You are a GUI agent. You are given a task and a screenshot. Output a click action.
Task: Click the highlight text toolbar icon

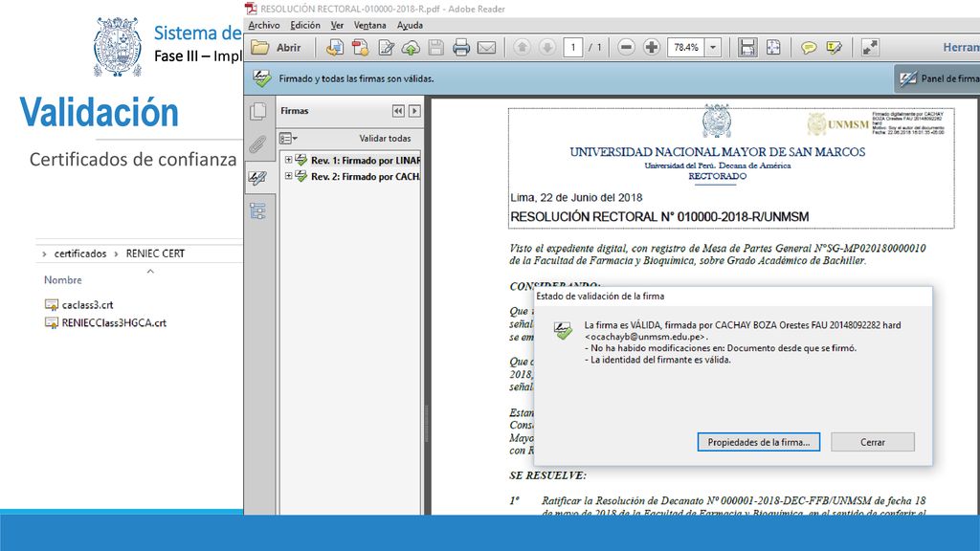835,48
